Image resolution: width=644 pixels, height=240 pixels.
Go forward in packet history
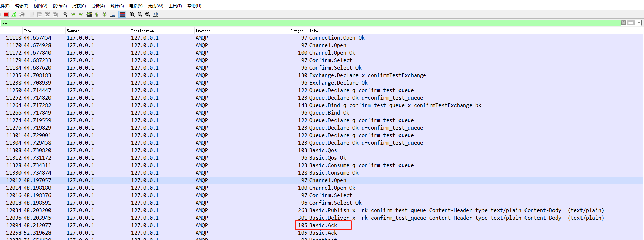point(81,14)
